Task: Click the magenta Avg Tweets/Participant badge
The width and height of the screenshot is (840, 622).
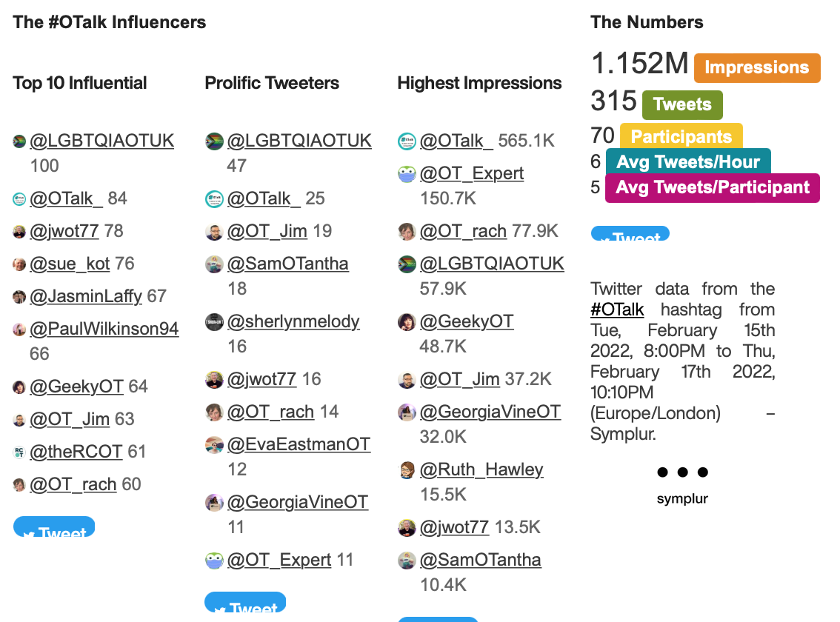Action: 713,187
